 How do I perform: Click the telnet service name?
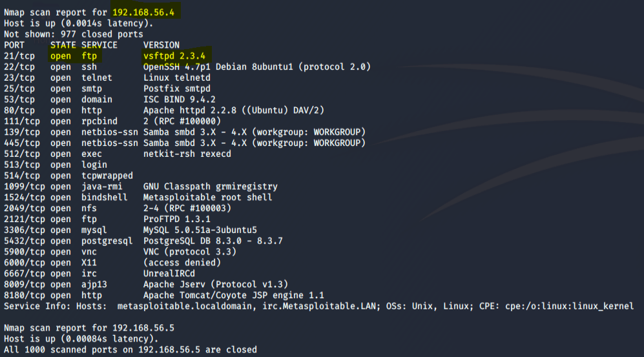pos(97,78)
